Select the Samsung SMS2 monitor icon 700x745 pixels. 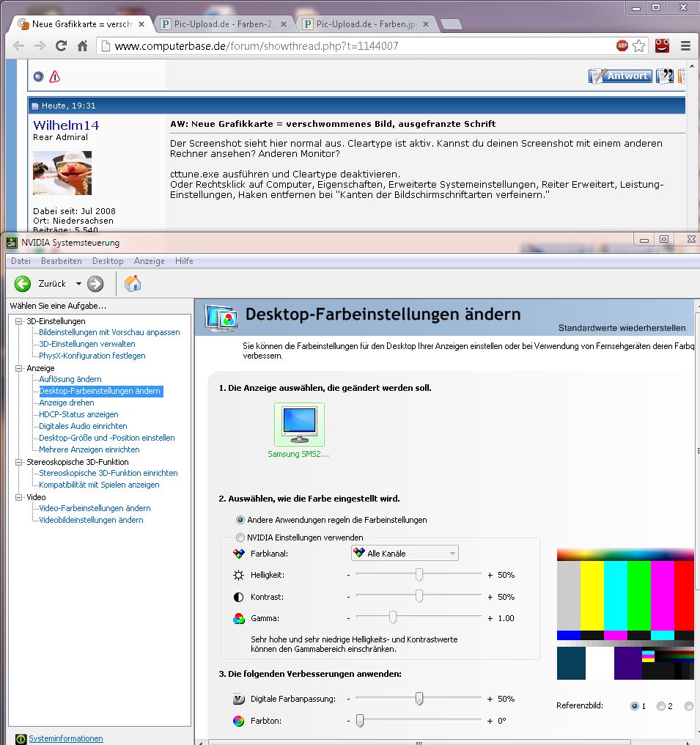(299, 425)
